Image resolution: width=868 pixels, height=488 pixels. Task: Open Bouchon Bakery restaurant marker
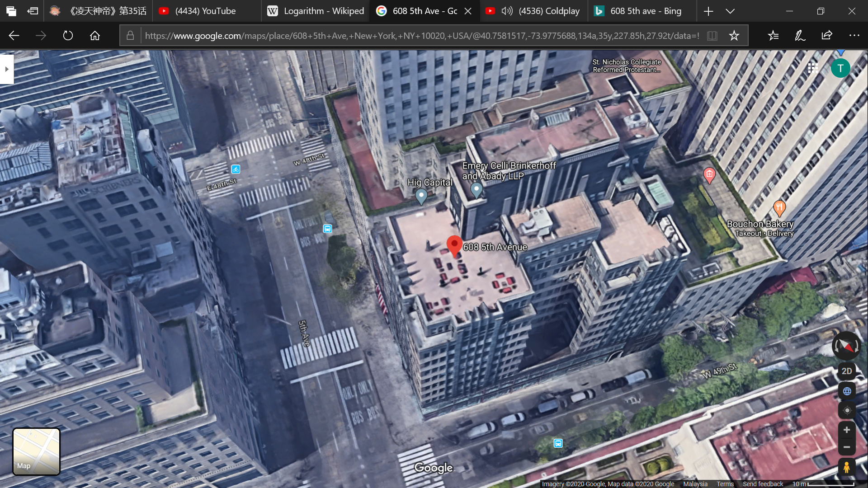[779, 208]
